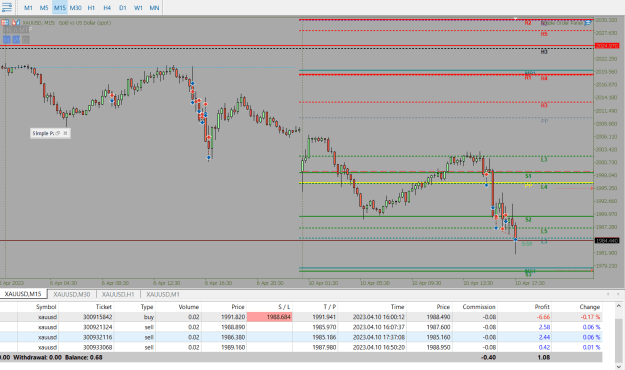Click the total profit 1.08
The height and width of the screenshot is (370, 625).
click(544, 357)
